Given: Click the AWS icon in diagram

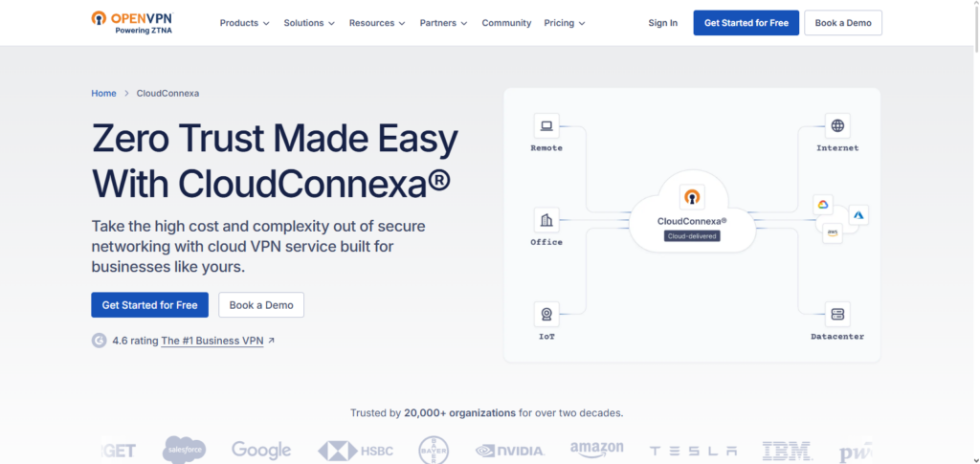Looking at the screenshot, I should click(832, 232).
